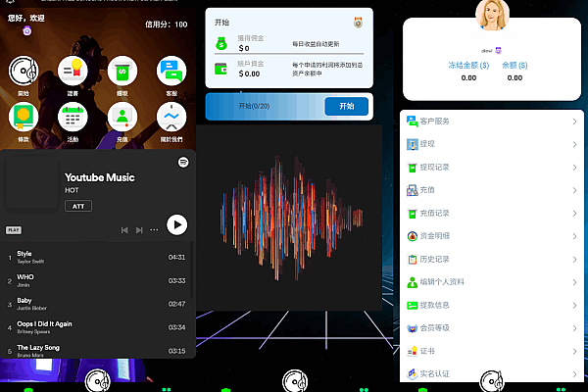Tap bottom disc icon on the profile screen
Viewport: 588px width, 392px height.
tap(492, 381)
